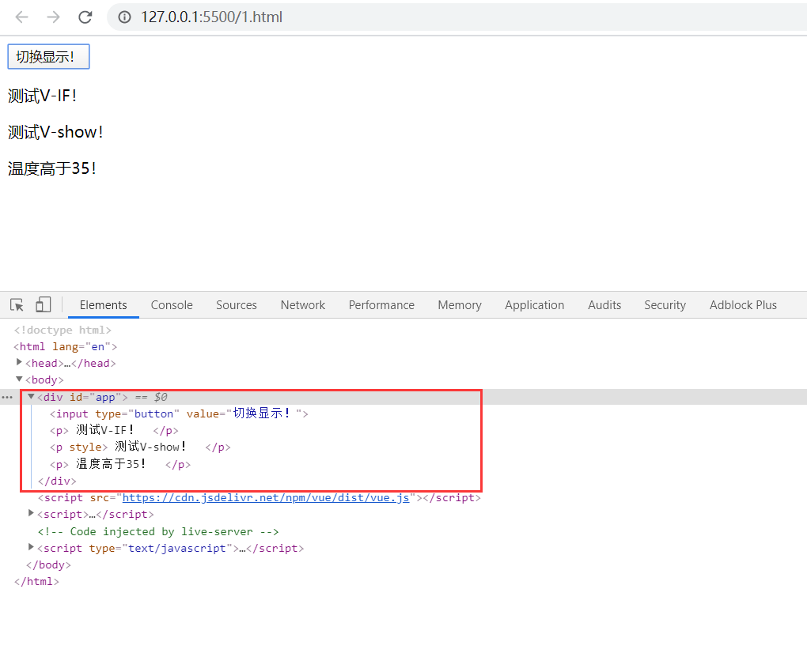Select the closing </div> line
Image resolution: width=807 pixels, height=672 pixels.
click(57, 481)
